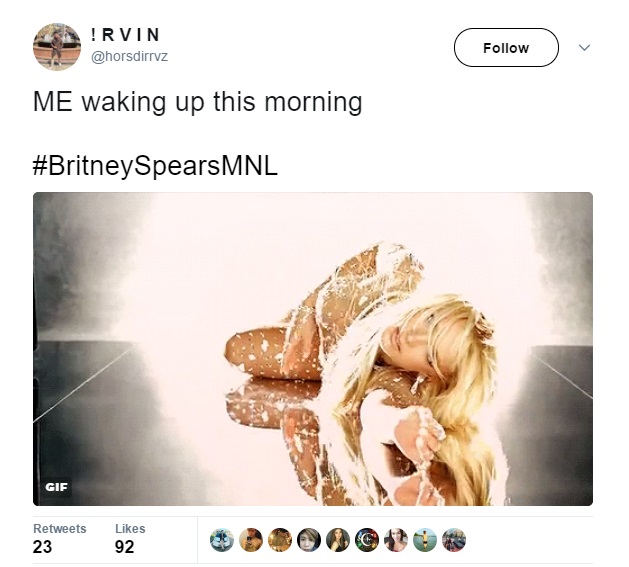Open the @horsdirrvz handle link

[129, 56]
